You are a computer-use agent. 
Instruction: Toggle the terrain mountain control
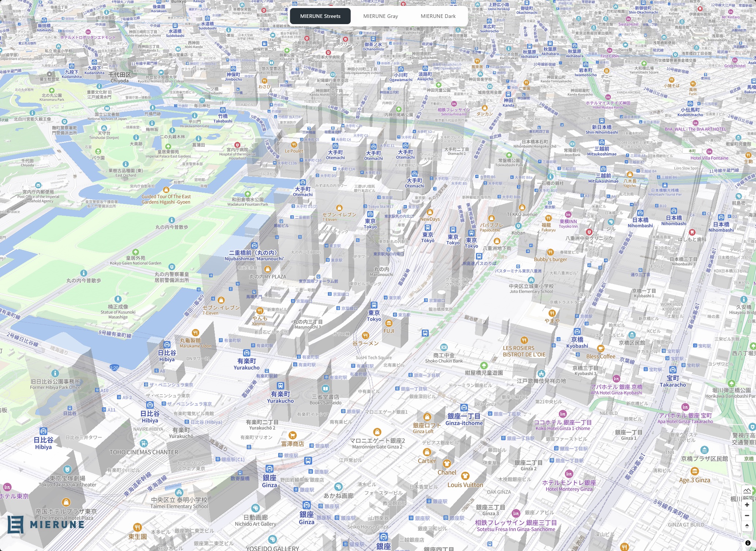(747, 490)
